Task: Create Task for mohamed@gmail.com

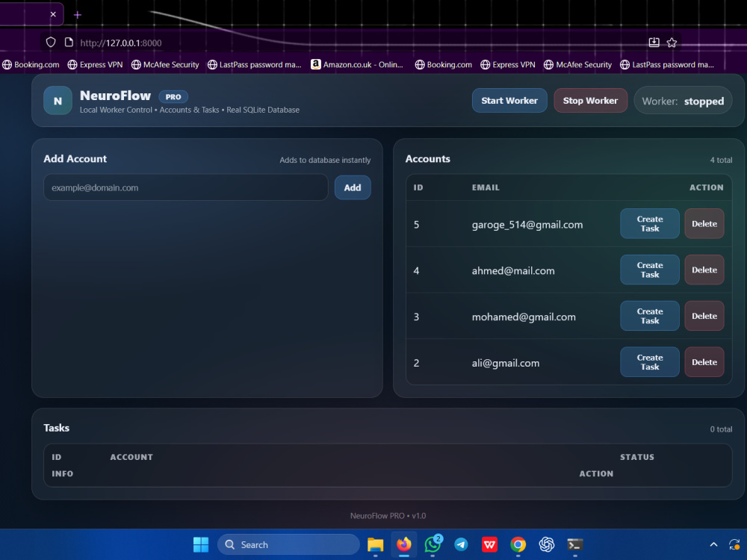Action: pos(650,316)
